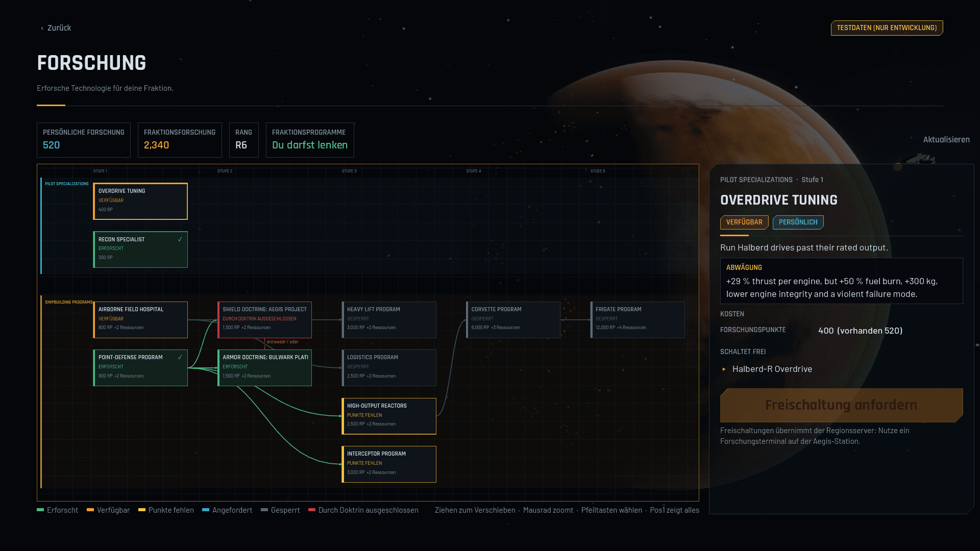
Task: Click the entweder / oder doctrine label
Action: 282,342
